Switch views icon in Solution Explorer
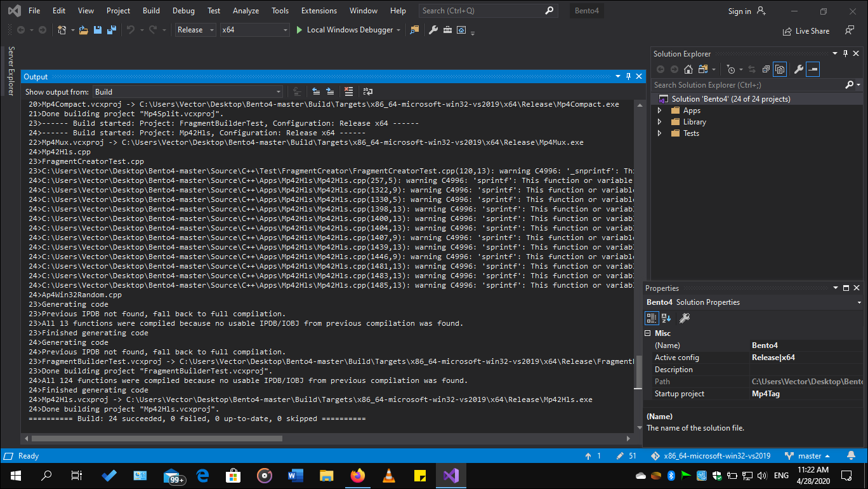Viewport: 868px width, 489px height. [703, 69]
